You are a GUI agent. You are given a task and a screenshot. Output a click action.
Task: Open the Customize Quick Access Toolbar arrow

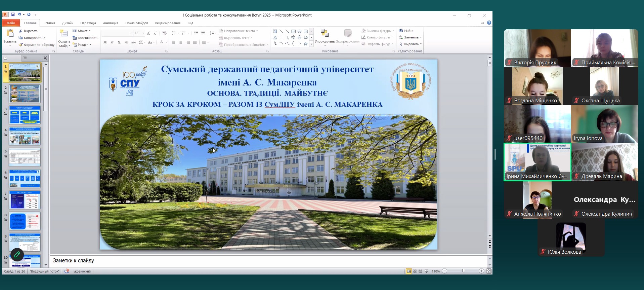[35, 15]
